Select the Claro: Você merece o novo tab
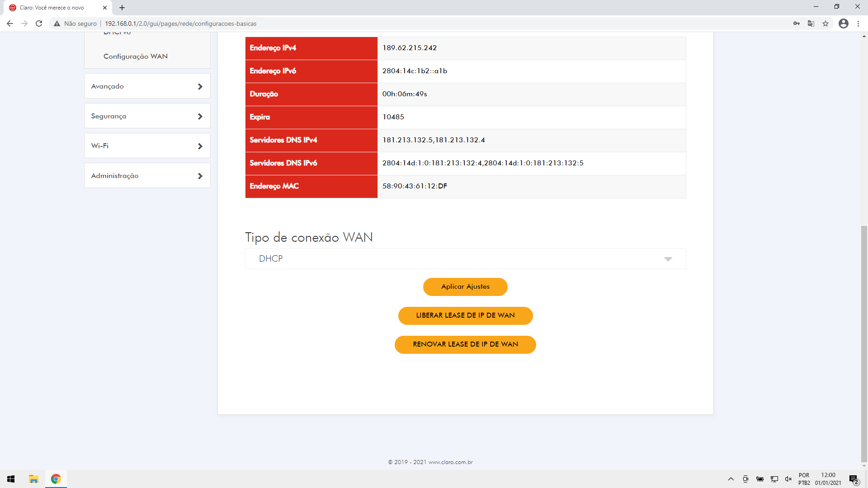868x488 pixels. (58, 8)
